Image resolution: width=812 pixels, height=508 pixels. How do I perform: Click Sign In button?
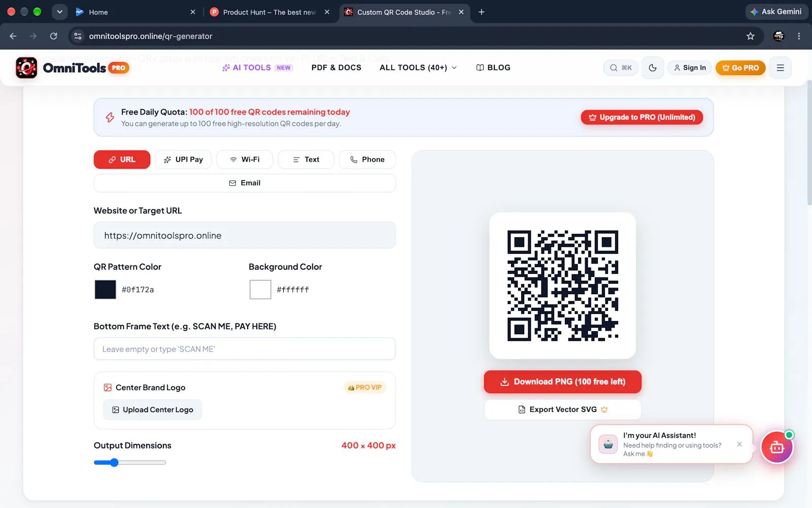pyautogui.click(x=690, y=68)
